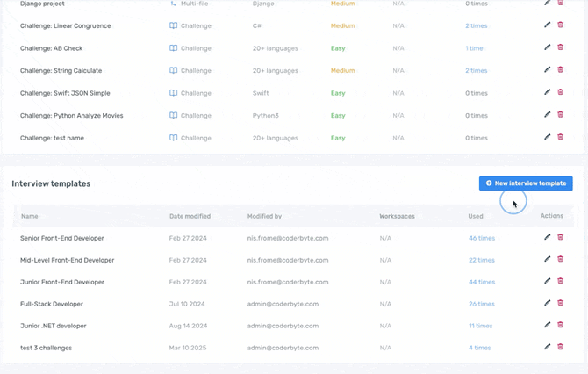Sort by Date modified column header
This screenshot has width=588, height=374.
click(x=190, y=216)
